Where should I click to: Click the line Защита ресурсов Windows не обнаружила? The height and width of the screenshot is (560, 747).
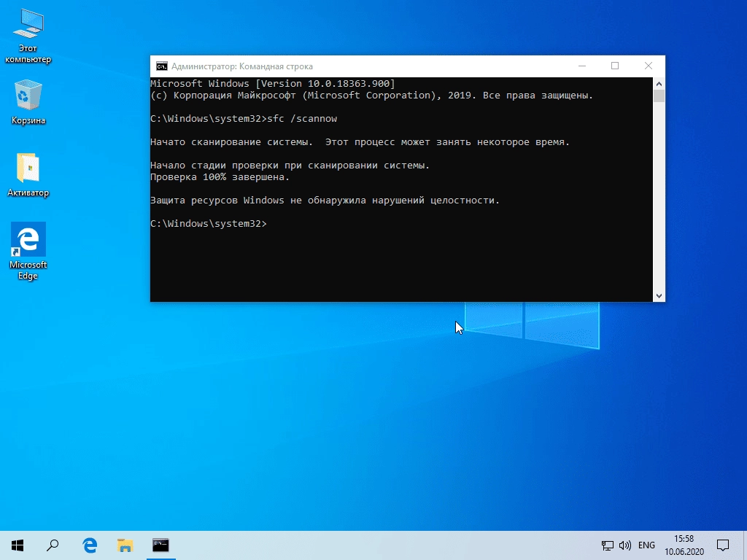[x=325, y=201]
